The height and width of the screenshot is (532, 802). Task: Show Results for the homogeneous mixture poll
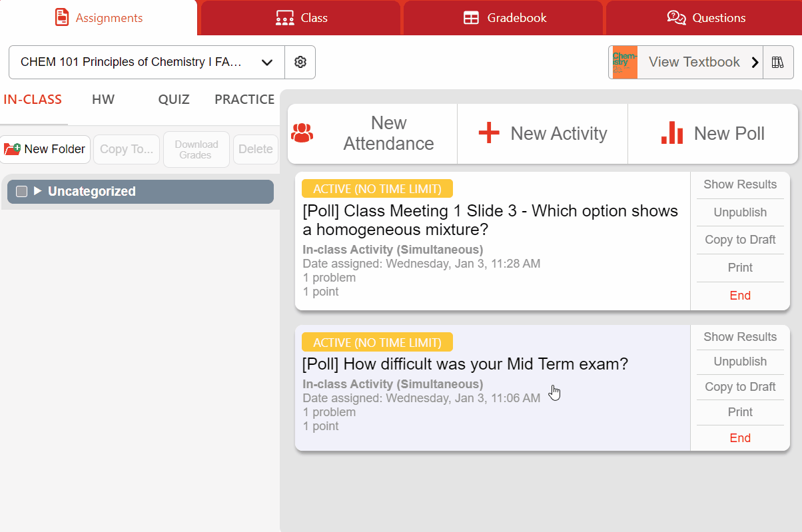(739, 184)
